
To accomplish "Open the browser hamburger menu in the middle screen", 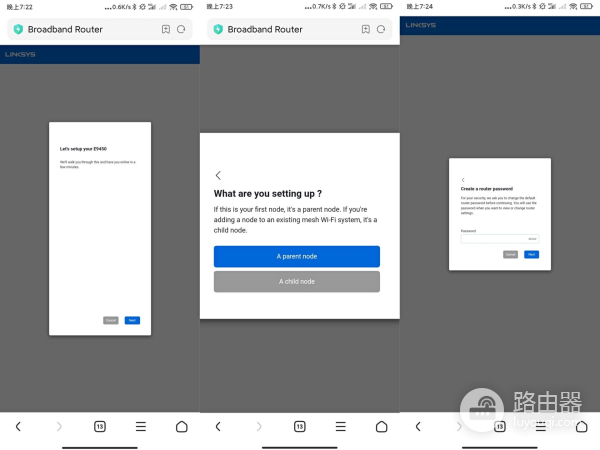I will pyautogui.click(x=341, y=426).
